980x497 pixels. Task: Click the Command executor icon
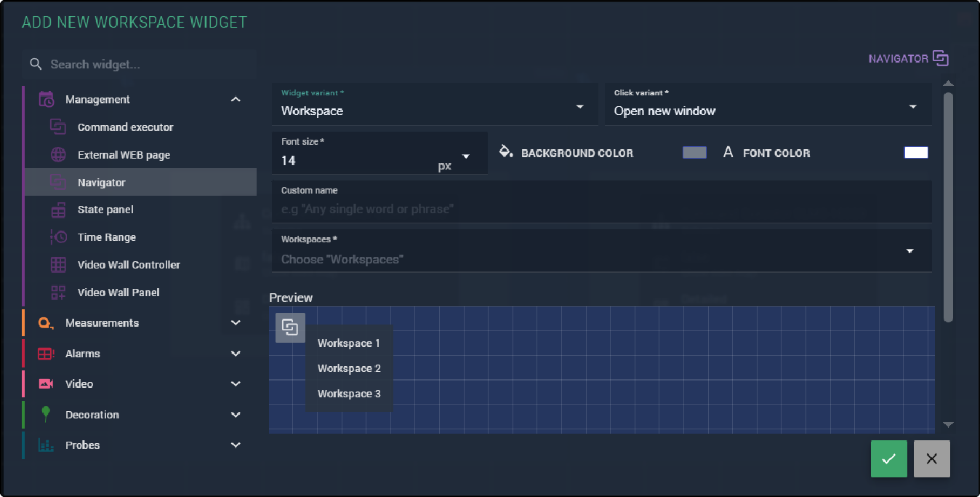(58, 127)
